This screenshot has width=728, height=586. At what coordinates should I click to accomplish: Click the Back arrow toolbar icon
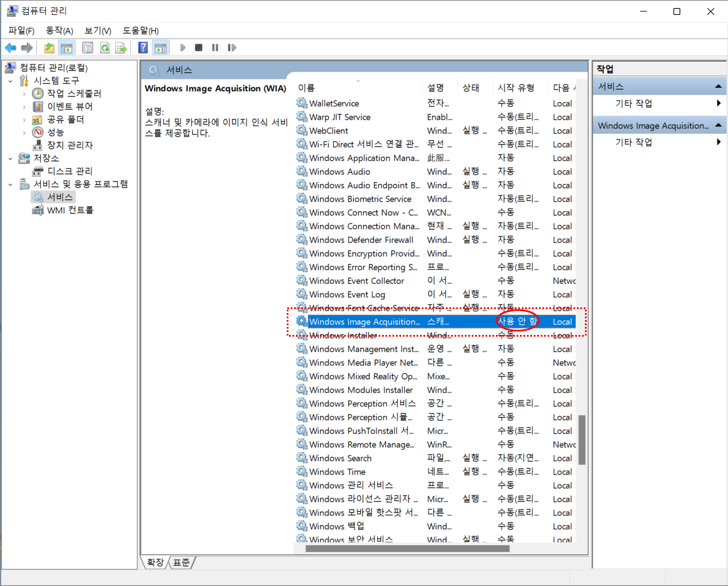[10, 48]
